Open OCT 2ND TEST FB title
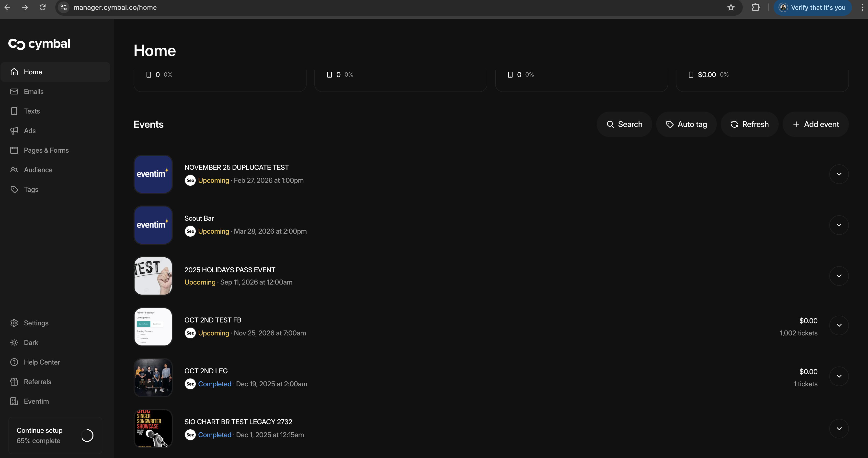 tap(213, 320)
